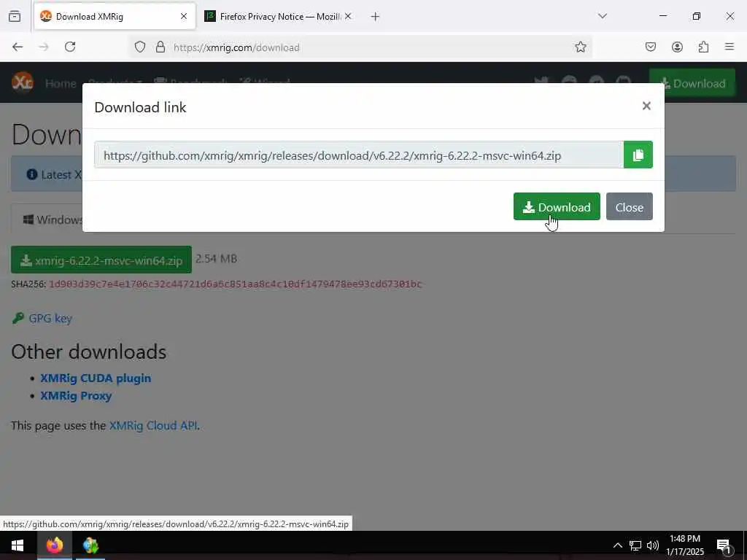The width and height of the screenshot is (747, 560).
Task: Click the navbar green Download button
Action: coord(692,83)
